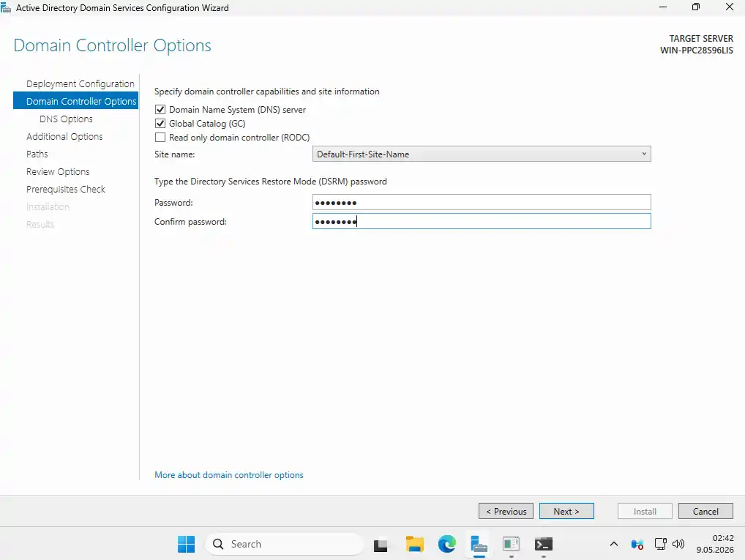Go to DNS Options step

[66, 119]
